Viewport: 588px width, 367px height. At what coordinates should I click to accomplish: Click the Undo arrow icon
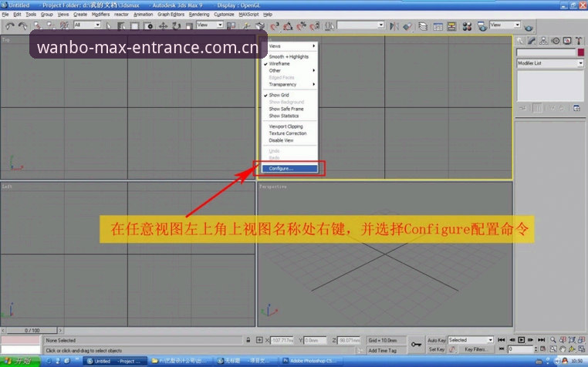(x=10, y=26)
